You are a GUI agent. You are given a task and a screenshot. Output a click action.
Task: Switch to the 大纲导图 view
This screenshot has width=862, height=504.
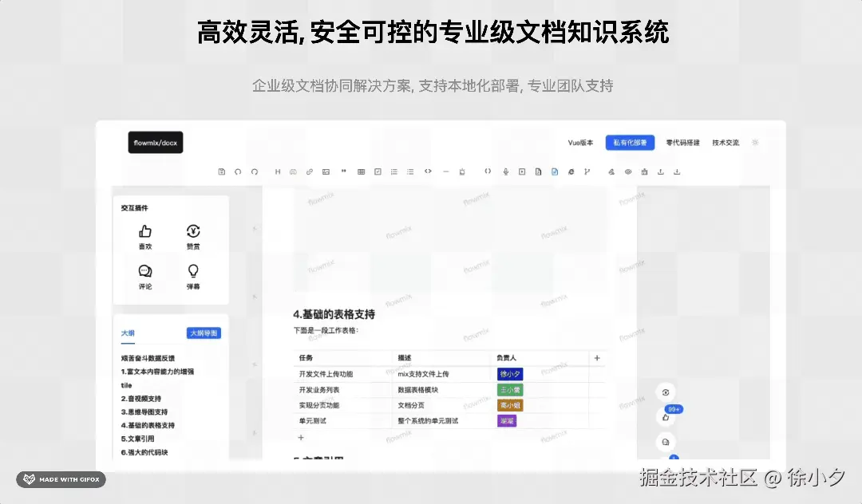204,333
